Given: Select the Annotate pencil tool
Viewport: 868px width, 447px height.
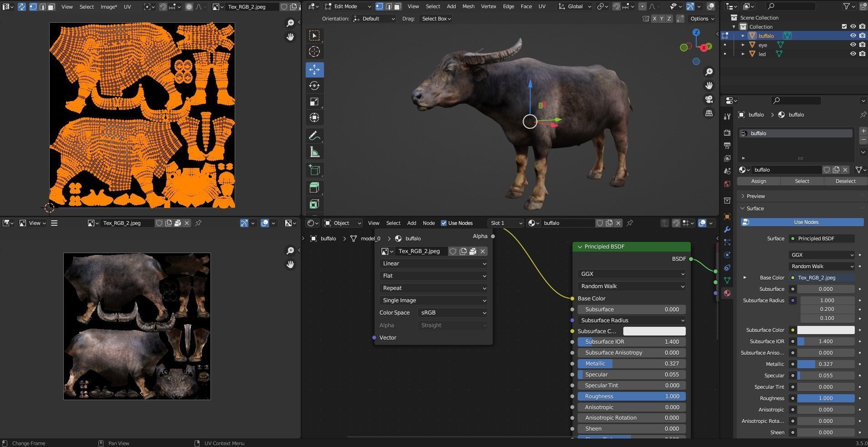Looking at the screenshot, I should click(314, 136).
